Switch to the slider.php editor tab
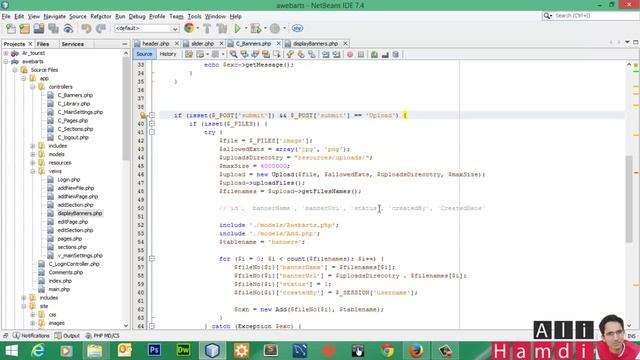Image resolution: width=640 pixels, height=360 pixels. 202,43
